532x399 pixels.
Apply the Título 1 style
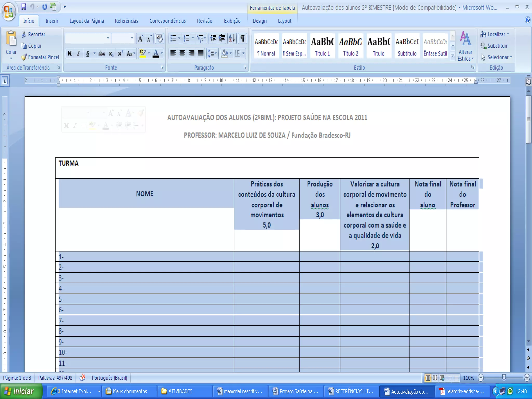pyautogui.click(x=322, y=46)
